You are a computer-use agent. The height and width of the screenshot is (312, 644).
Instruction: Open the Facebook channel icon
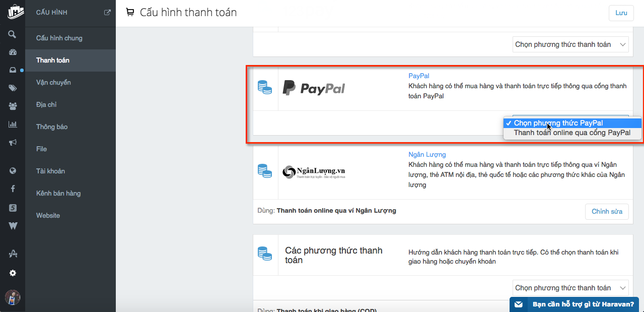pos(13,189)
